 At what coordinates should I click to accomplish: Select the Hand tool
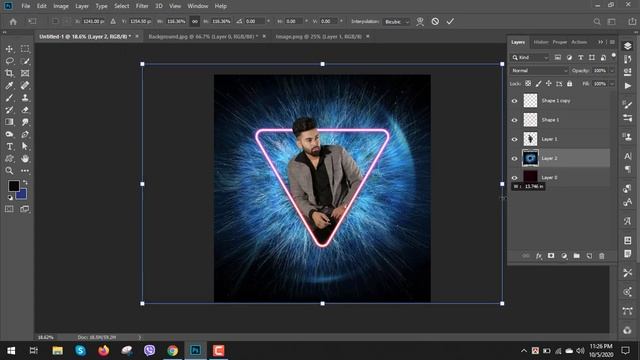tap(25, 159)
